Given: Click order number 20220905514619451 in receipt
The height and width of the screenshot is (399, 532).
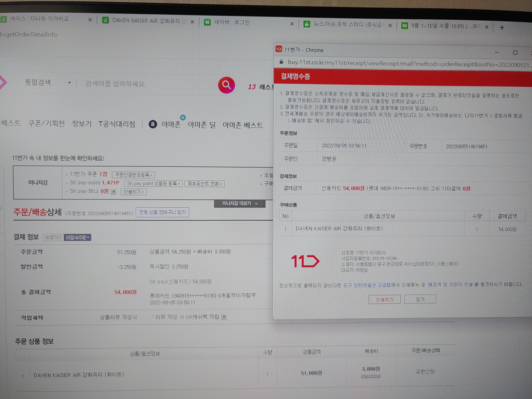Looking at the screenshot, I should click(467, 146).
